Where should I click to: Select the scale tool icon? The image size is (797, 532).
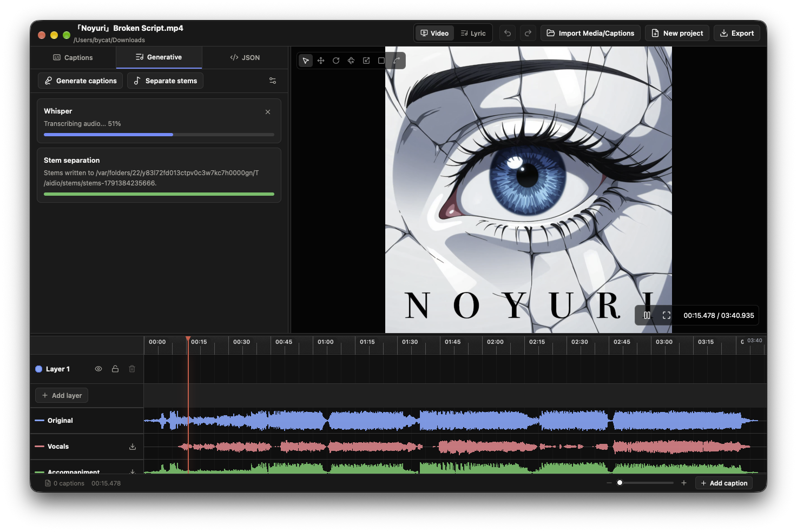366,61
